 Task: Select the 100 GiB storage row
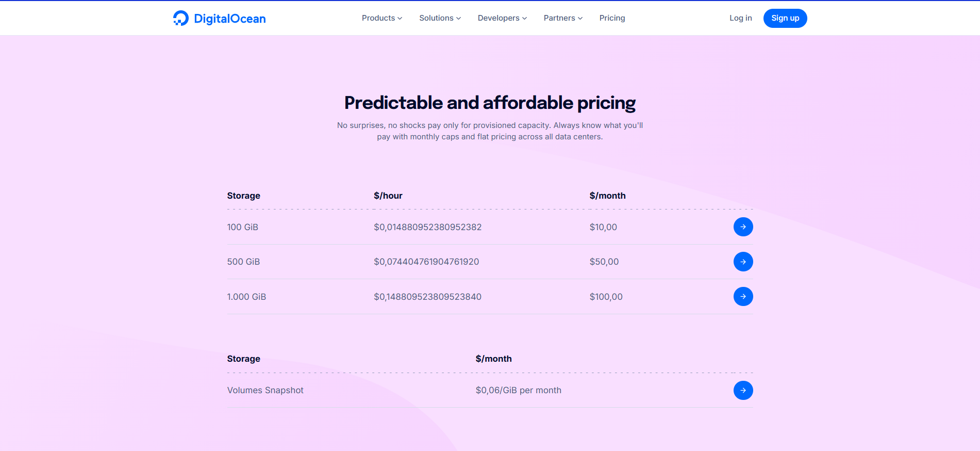pyautogui.click(x=243, y=227)
